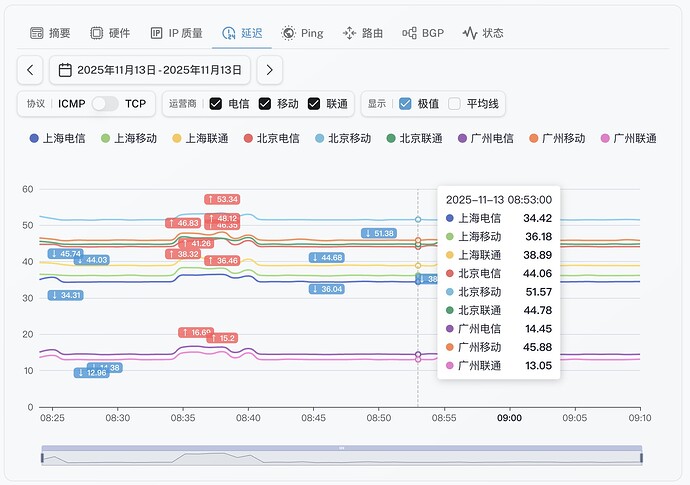Click the Ping tab icon

tap(288, 33)
